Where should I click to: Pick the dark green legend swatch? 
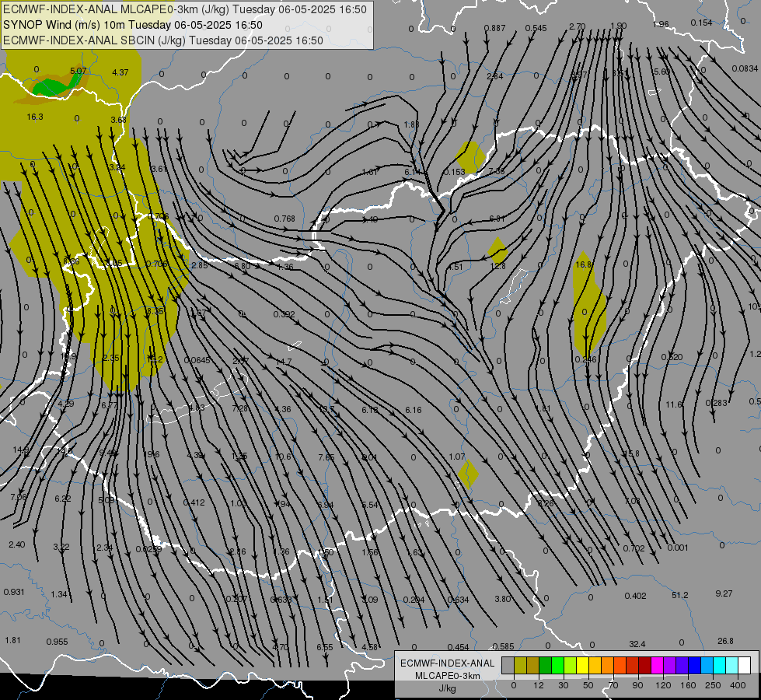click(546, 666)
